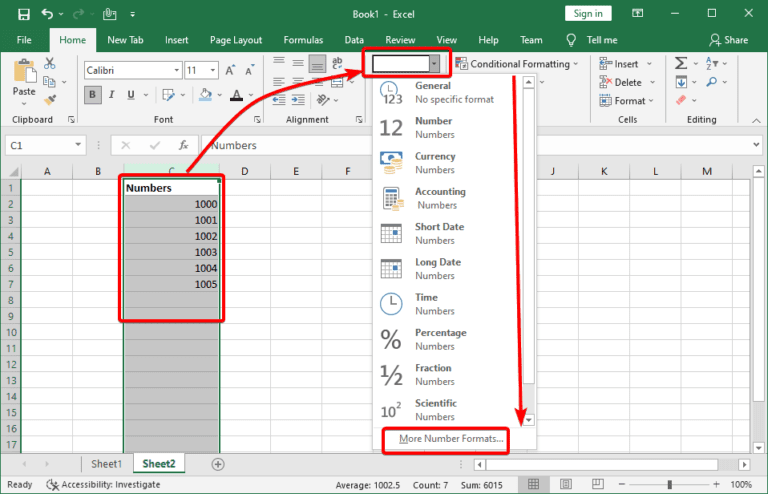Image resolution: width=768 pixels, height=494 pixels.
Task: Open the File tab
Action: point(24,40)
